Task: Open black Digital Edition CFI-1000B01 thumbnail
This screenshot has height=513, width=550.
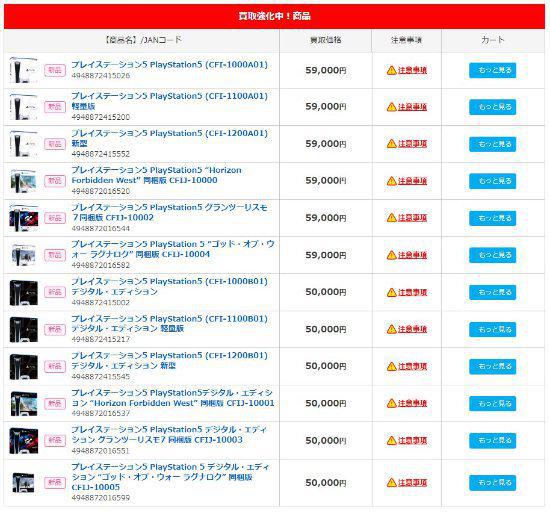Action: tap(24, 292)
